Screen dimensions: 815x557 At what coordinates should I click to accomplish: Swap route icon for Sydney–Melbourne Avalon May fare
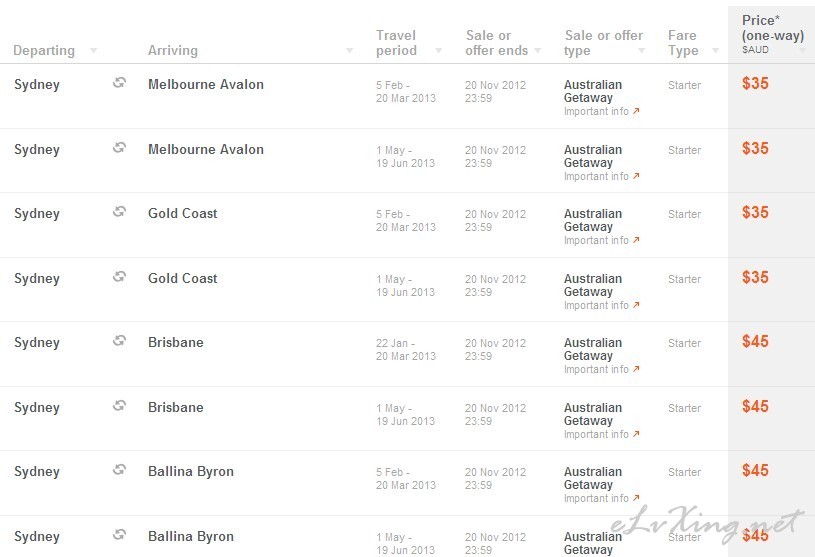coord(120,147)
